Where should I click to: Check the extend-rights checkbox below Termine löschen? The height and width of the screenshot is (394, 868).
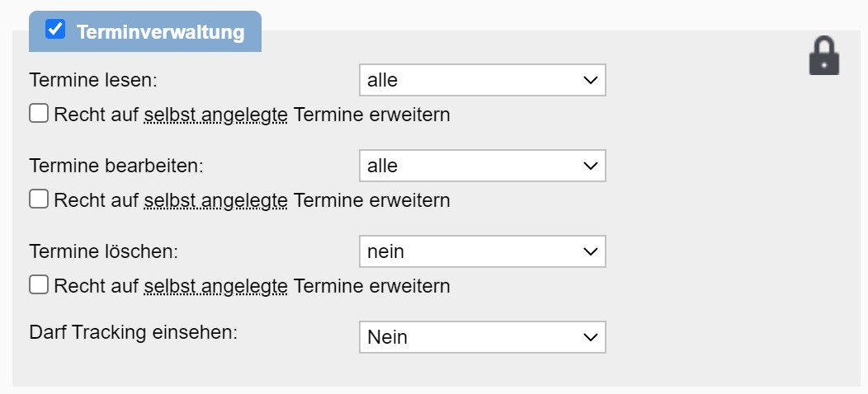click(x=39, y=285)
